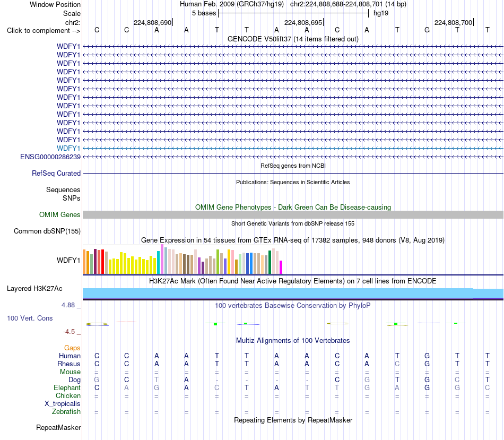Viewport: 504px width, 440px height.
Task: Click the Human alignment row label
Action: [x=69, y=356]
